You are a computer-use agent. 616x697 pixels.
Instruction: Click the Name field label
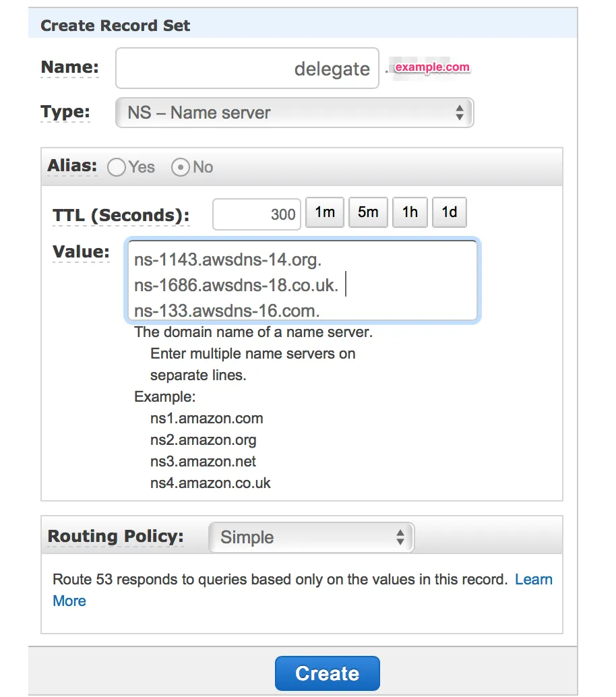coord(69,67)
